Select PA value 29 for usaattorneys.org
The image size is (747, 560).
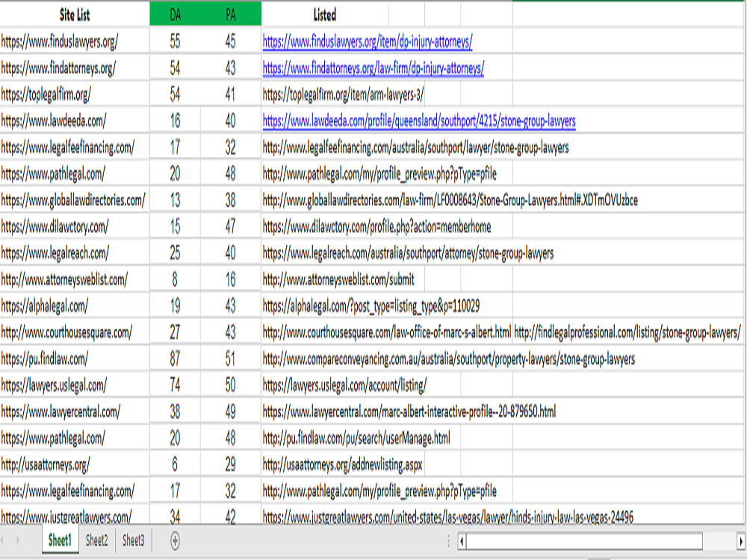tap(231, 464)
